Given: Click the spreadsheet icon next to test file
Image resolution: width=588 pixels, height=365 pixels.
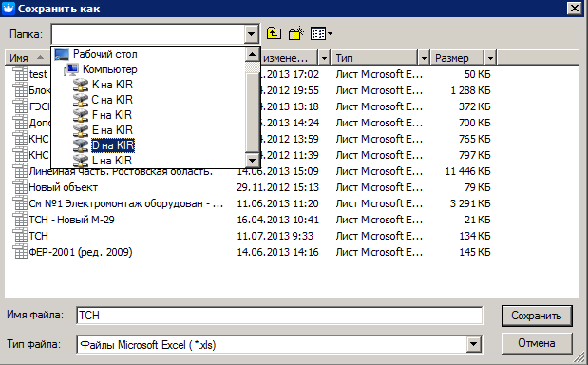Looking at the screenshot, I should 20,74.
